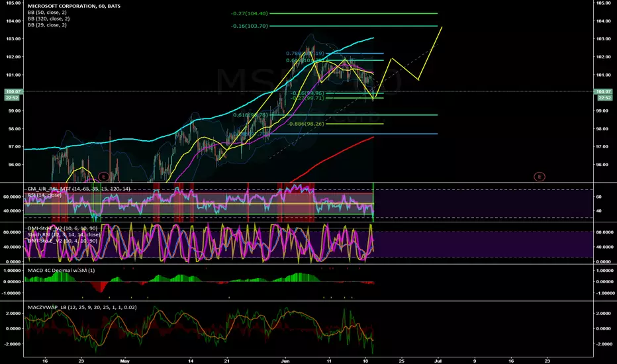
Task: Select the -0.27(104.40) Fibonacci level label
Action: [x=250, y=13]
